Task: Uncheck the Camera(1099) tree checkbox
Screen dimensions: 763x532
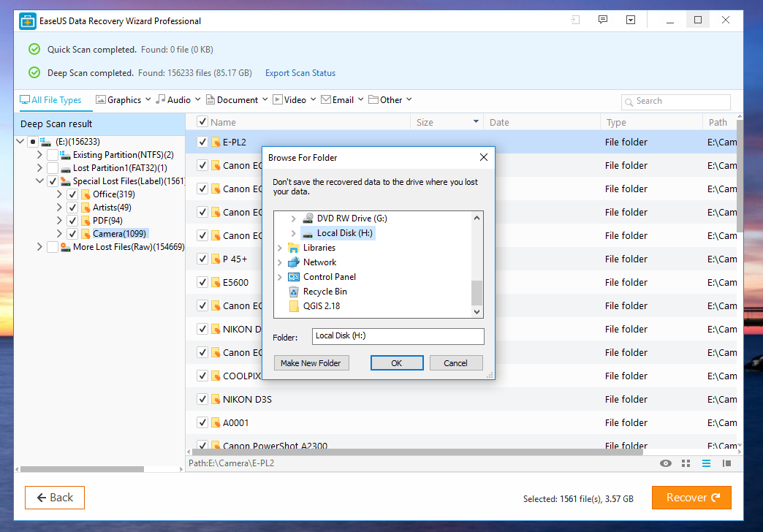Action: tap(72, 234)
